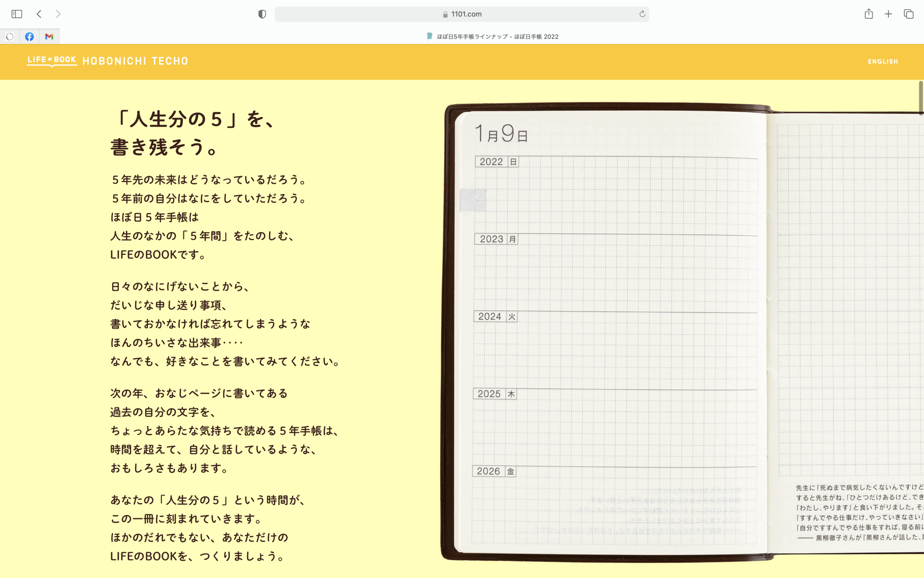Switch to the first pinned tab
924x578 pixels.
pyautogui.click(x=10, y=37)
